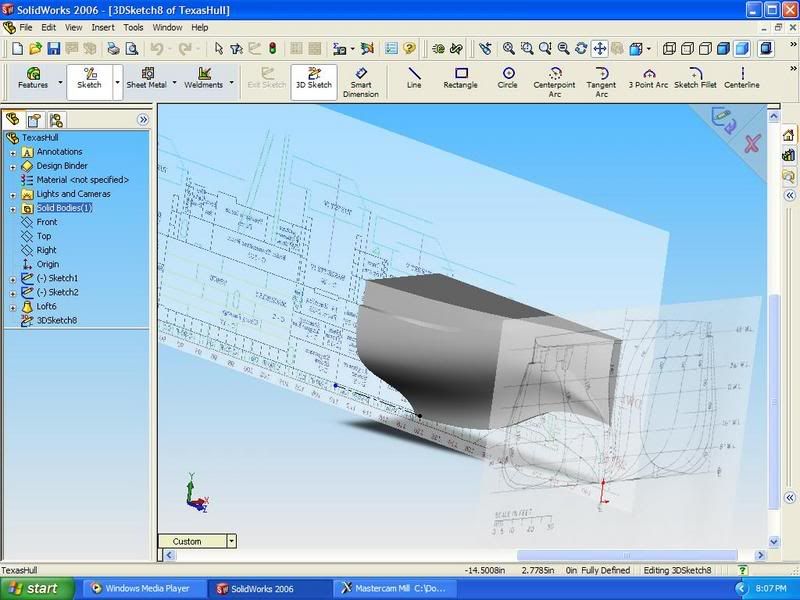Print the document with the printer icon
Screen dimensions: 800x600
coord(113,49)
